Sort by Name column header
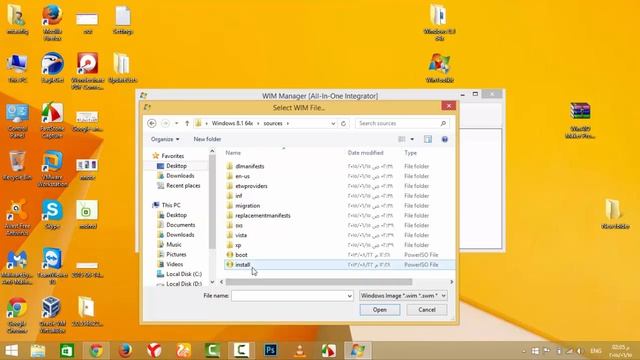 point(233,153)
